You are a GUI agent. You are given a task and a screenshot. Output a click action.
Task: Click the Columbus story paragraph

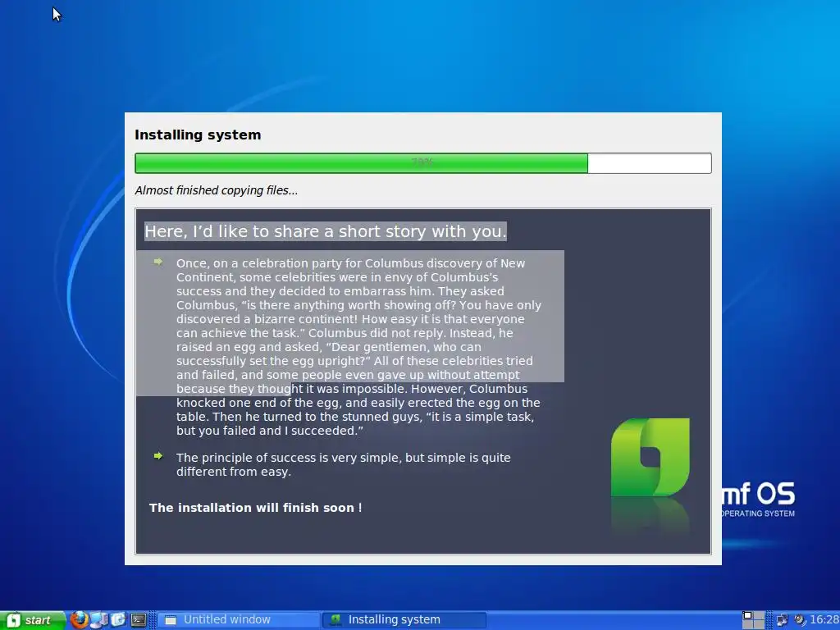pyautogui.click(x=359, y=347)
